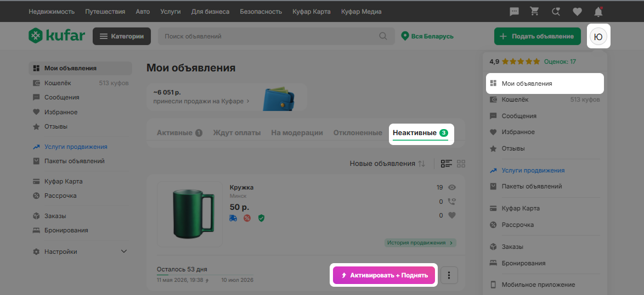This screenshot has height=295, width=644.
Task: Switch to the На модерации tab
Action: click(297, 133)
